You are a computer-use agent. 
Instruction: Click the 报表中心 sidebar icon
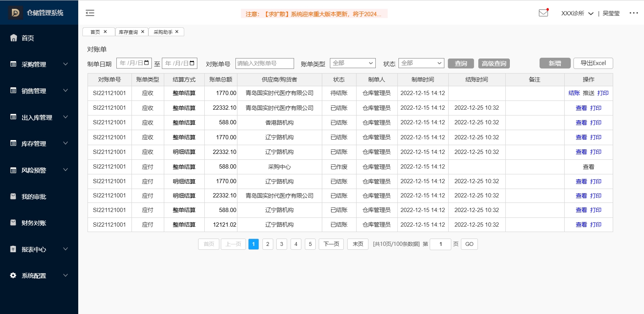coord(13,249)
